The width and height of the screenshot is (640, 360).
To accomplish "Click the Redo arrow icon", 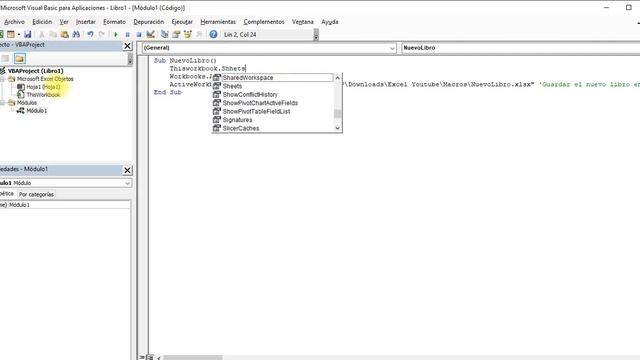I will coord(102,35).
